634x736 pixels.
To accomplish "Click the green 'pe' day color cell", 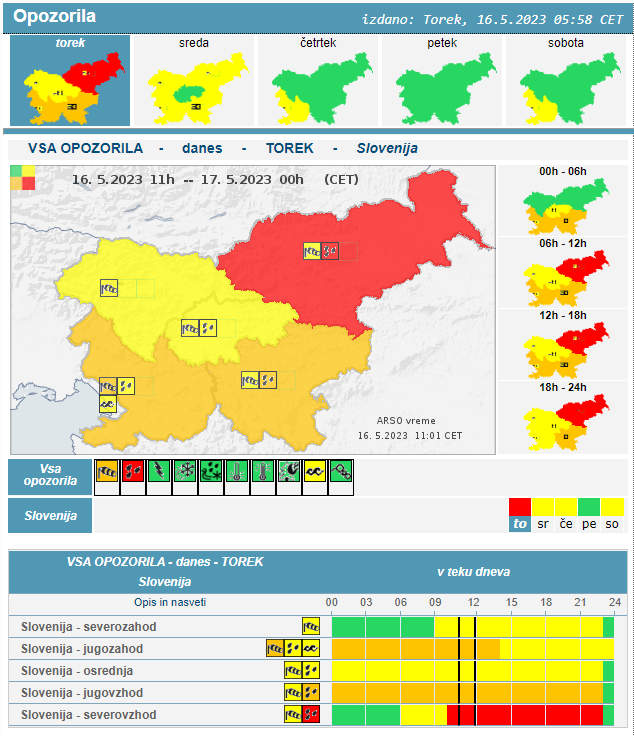I will click(x=588, y=514).
